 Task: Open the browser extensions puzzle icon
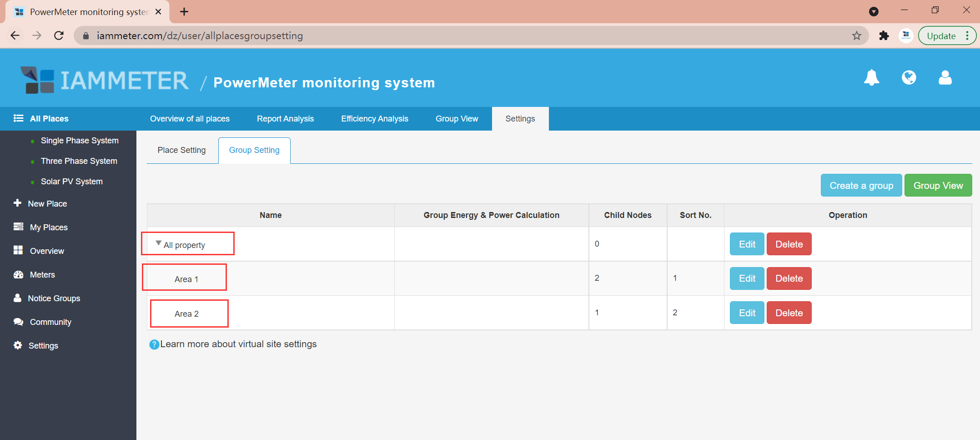pyautogui.click(x=884, y=35)
